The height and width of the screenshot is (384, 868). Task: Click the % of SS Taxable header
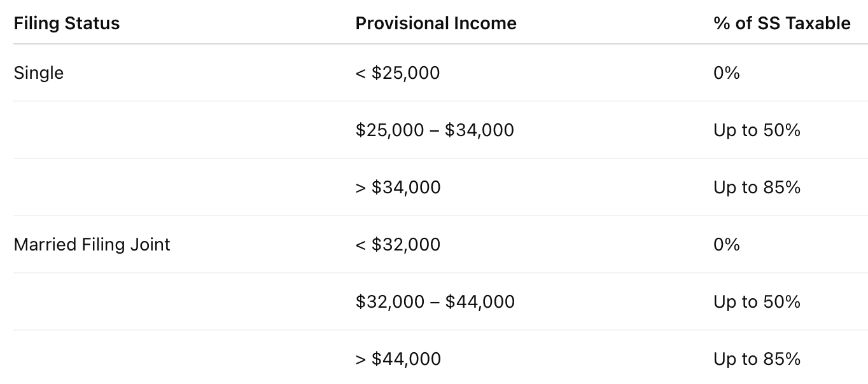click(x=782, y=24)
